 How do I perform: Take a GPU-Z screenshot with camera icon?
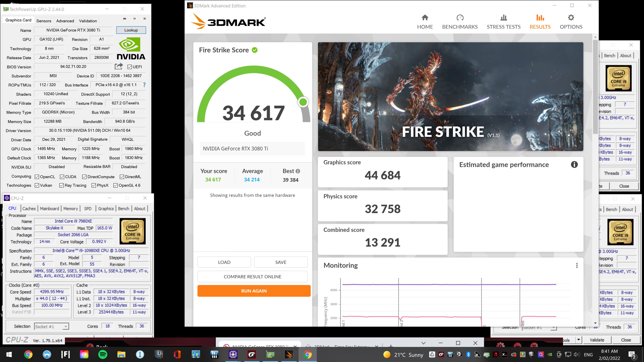(124, 19)
